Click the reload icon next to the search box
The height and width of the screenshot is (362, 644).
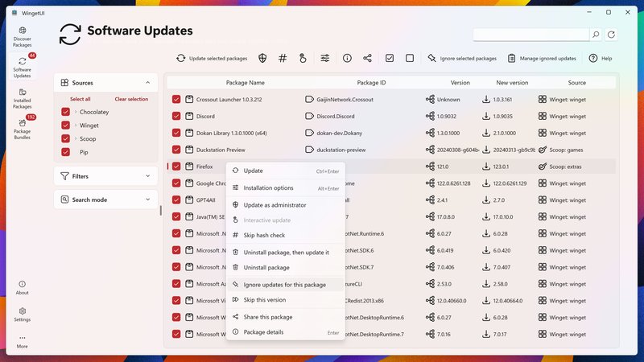coord(611,35)
